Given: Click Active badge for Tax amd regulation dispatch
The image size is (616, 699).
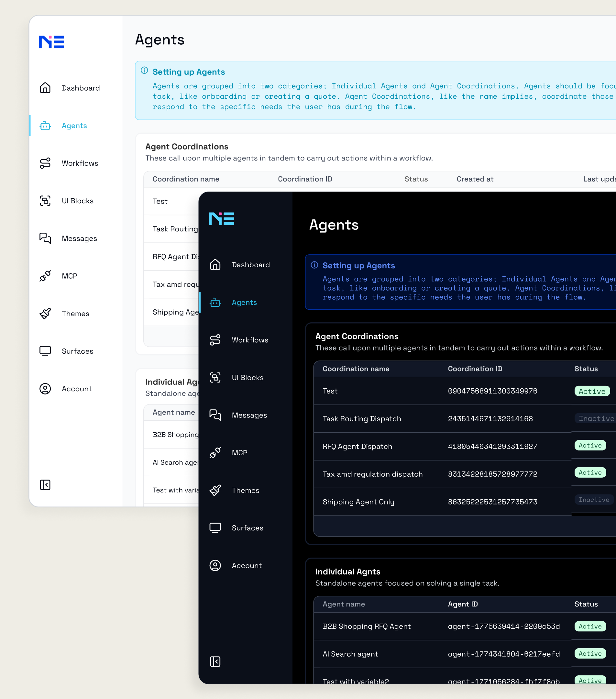Looking at the screenshot, I should pyautogui.click(x=590, y=472).
